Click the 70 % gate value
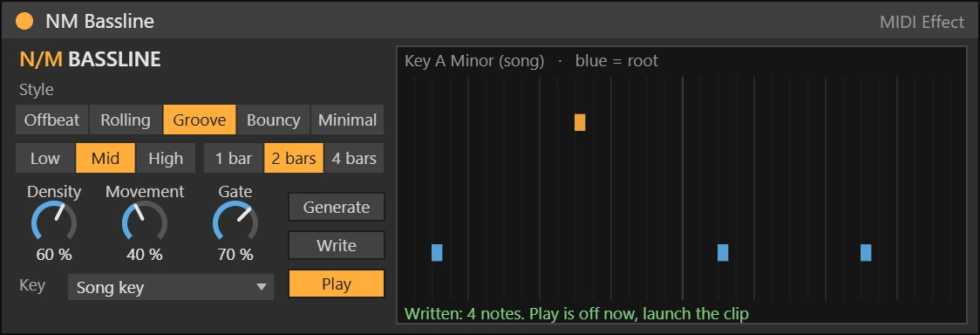 (235, 255)
